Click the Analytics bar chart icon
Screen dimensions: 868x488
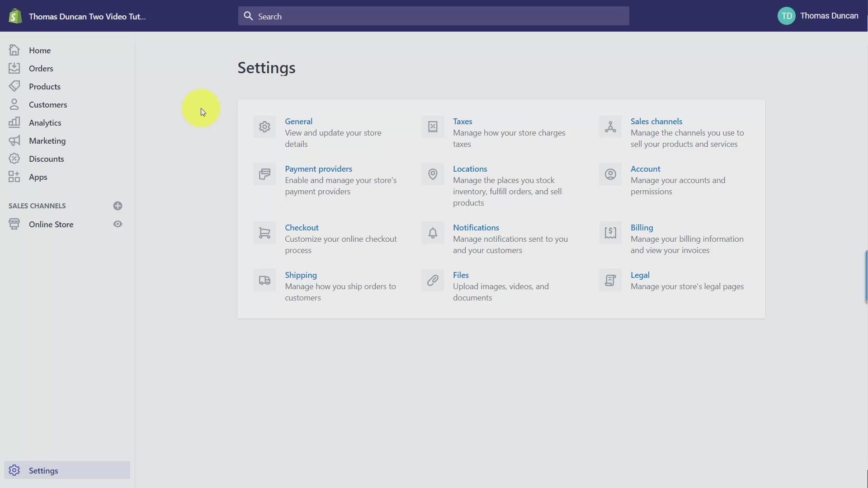[14, 122]
